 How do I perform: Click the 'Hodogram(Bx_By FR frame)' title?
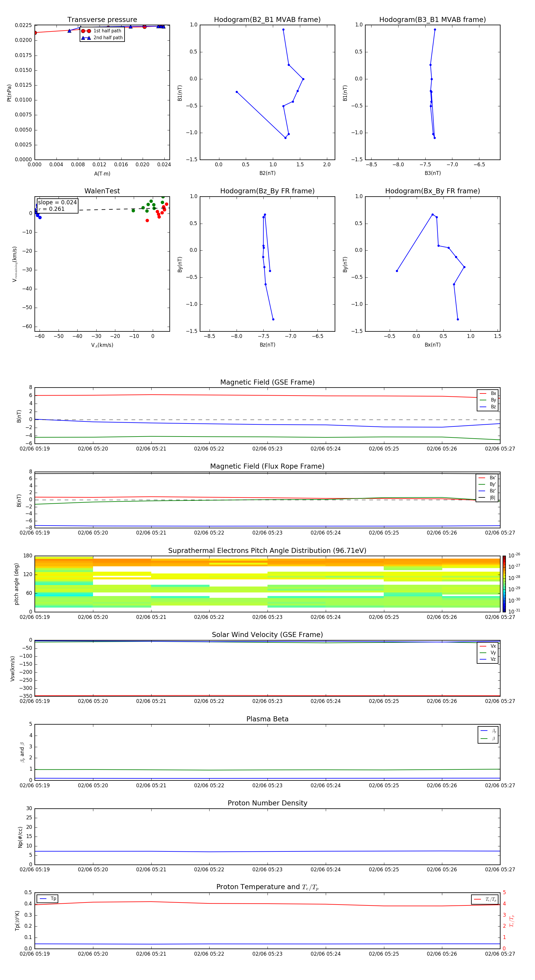coord(432,191)
